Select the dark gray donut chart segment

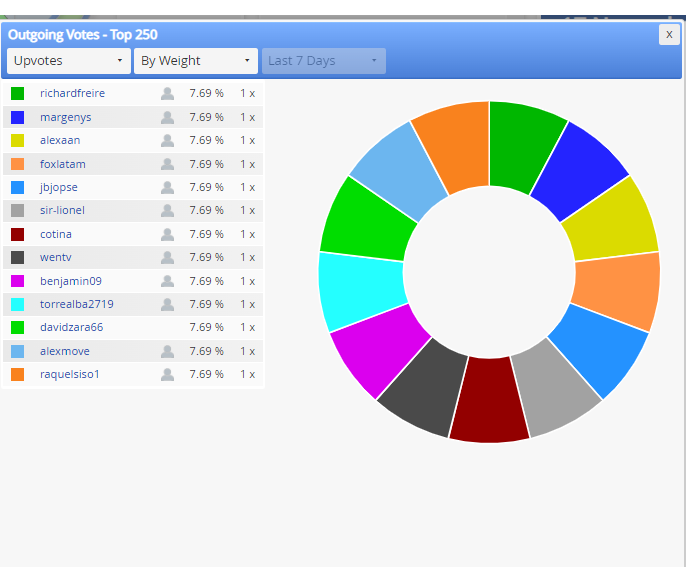[x=423, y=388]
